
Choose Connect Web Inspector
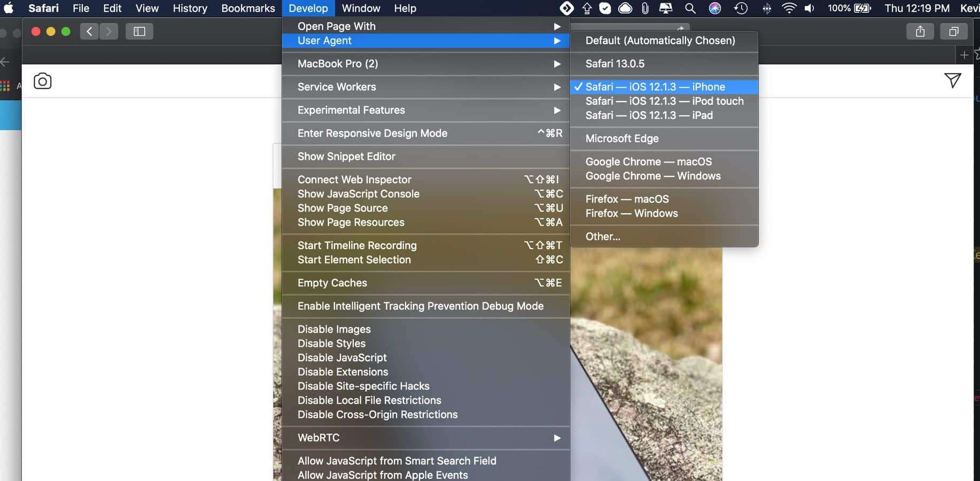(x=426, y=180)
